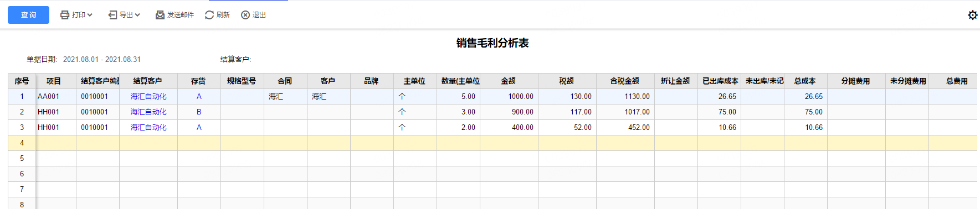Click the 退出 exit icon
Image resolution: width=980 pixels, height=209 pixels.
click(x=245, y=15)
